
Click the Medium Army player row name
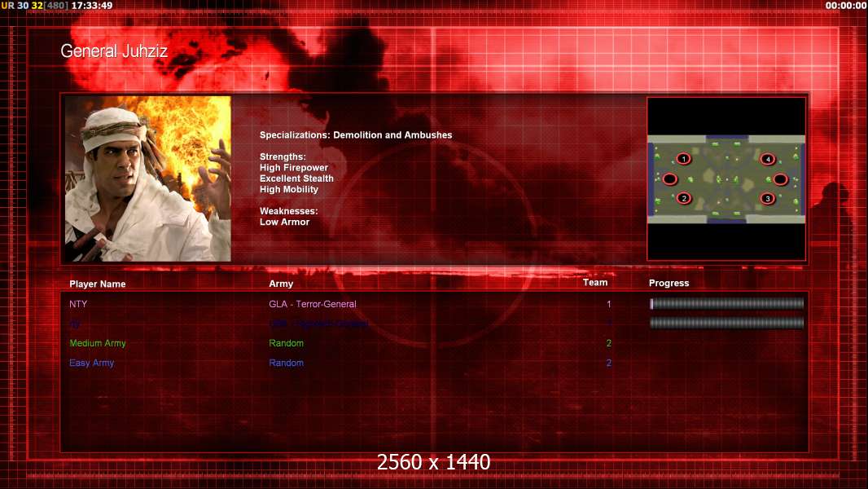(98, 343)
